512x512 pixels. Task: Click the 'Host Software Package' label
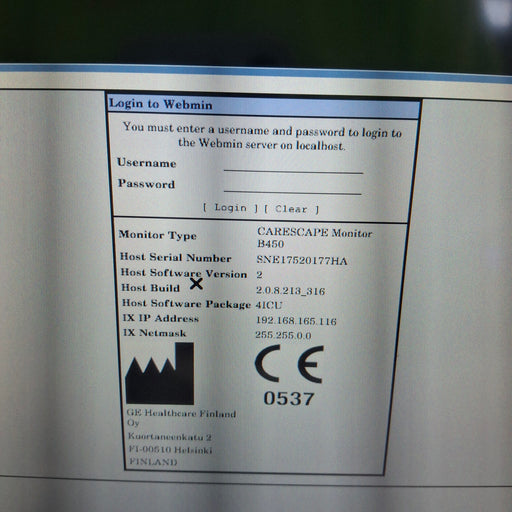click(186, 304)
